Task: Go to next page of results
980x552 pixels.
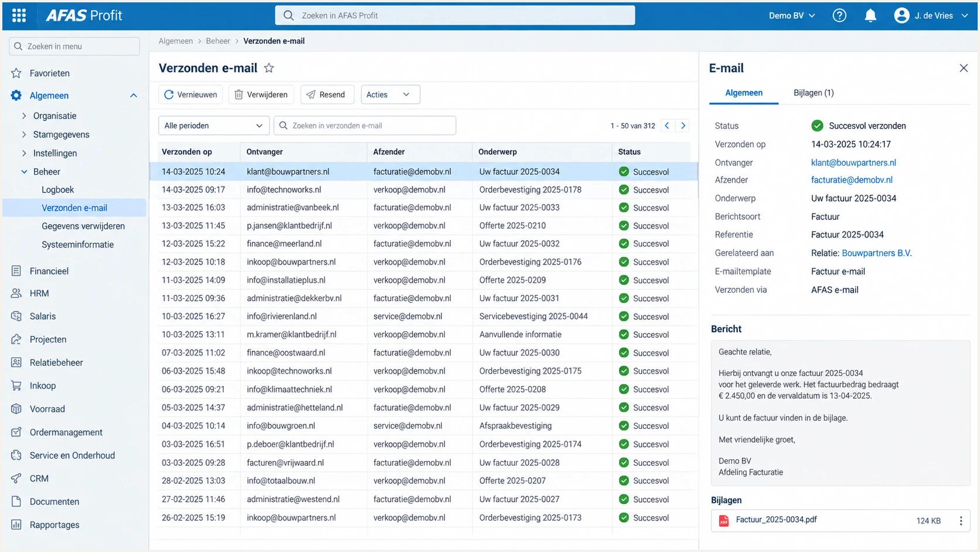Action: 683,126
